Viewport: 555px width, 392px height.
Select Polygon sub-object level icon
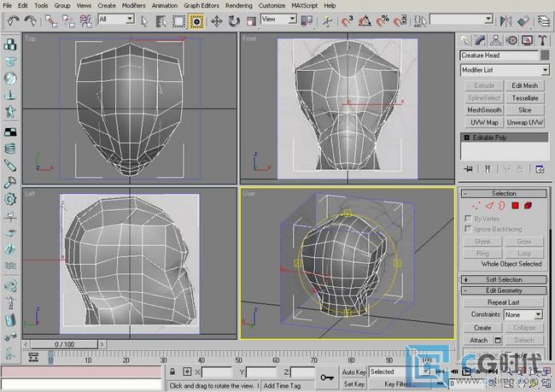516,205
